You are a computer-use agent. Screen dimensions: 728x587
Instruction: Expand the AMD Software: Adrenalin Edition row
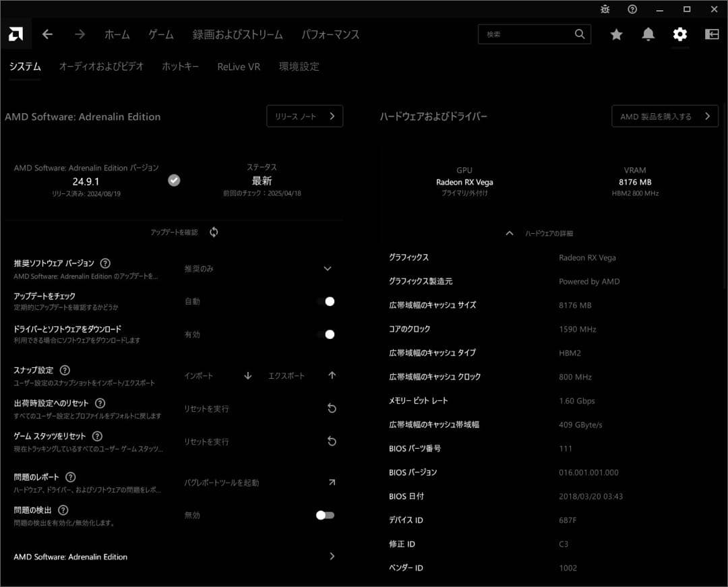[x=332, y=556]
